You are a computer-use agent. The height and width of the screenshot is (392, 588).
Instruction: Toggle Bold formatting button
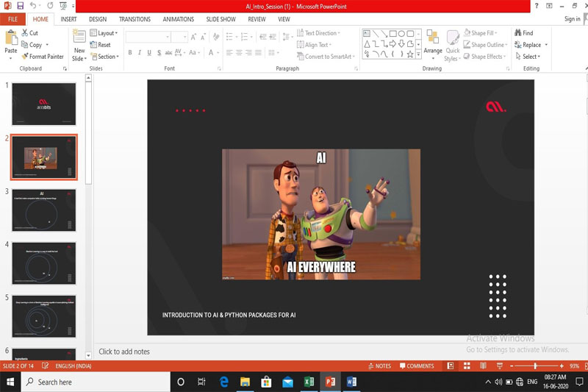[x=130, y=53]
